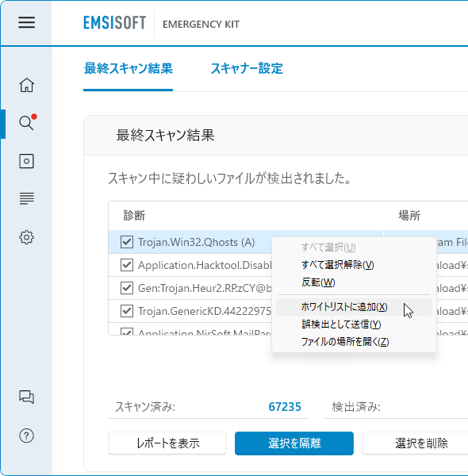The width and height of the screenshot is (468, 476).
Task: Open the Quarantine icon in sidebar
Action: click(x=26, y=161)
